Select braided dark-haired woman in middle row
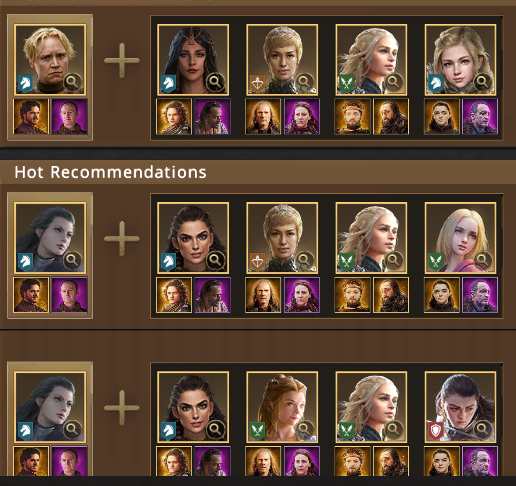Viewport: 516px width, 486px height. pos(193,238)
